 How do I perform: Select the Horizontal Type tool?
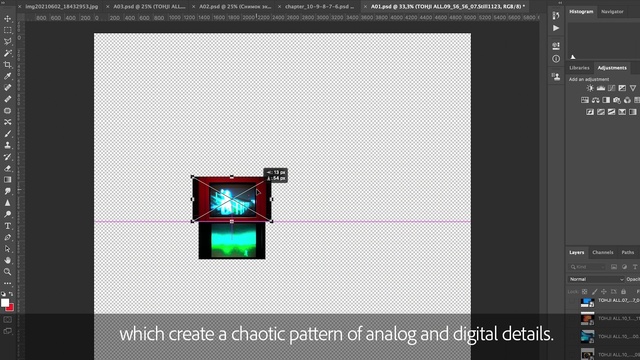coord(7,226)
